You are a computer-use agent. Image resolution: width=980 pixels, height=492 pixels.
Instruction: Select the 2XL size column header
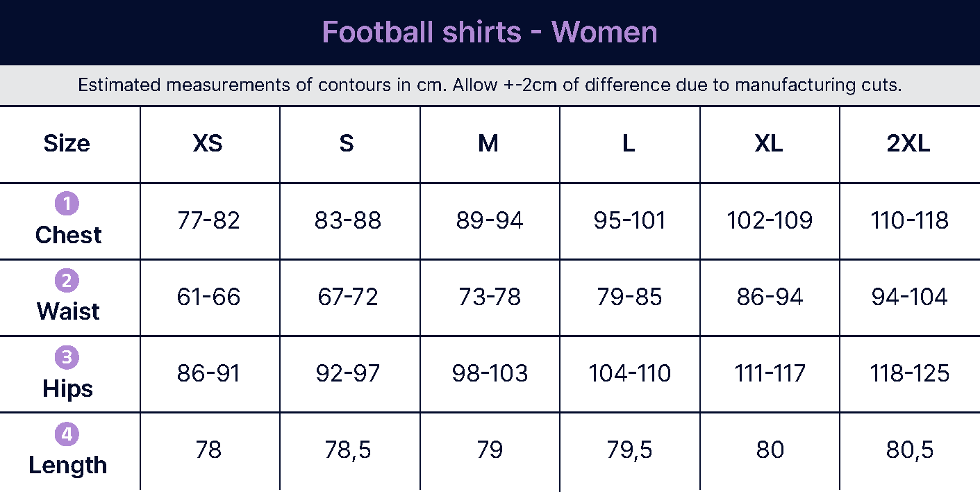[x=908, y=144]
